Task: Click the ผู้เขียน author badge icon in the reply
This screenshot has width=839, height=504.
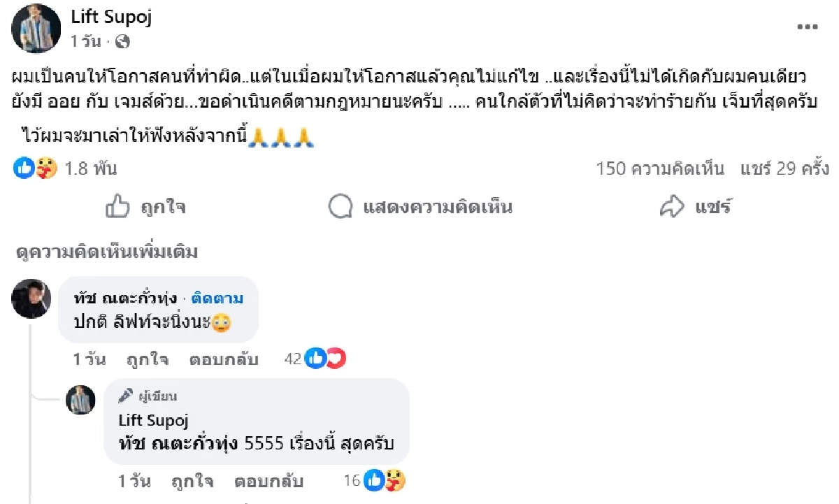Action: pos(125,396)
